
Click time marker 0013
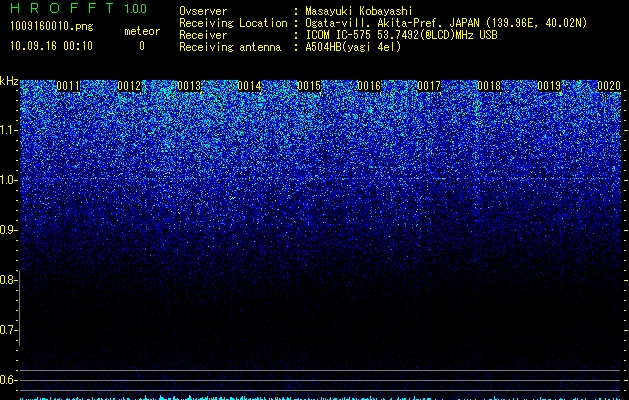click(189, 86)
